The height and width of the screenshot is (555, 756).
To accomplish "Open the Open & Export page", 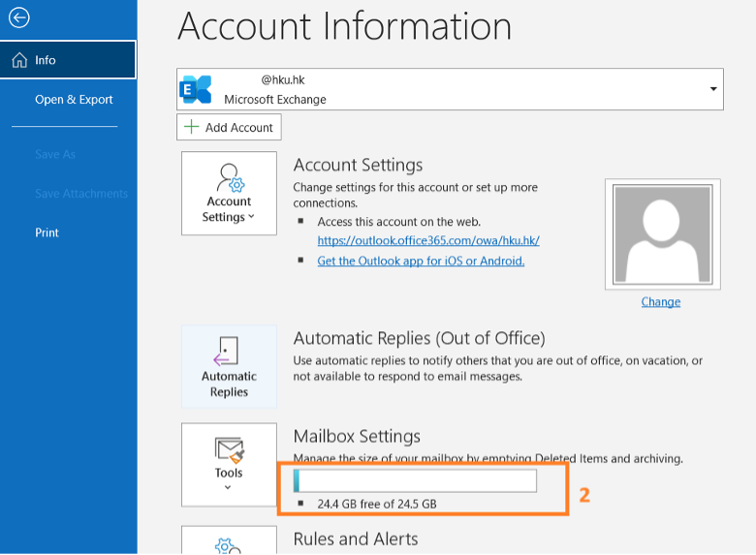I will tap(74, 99).
